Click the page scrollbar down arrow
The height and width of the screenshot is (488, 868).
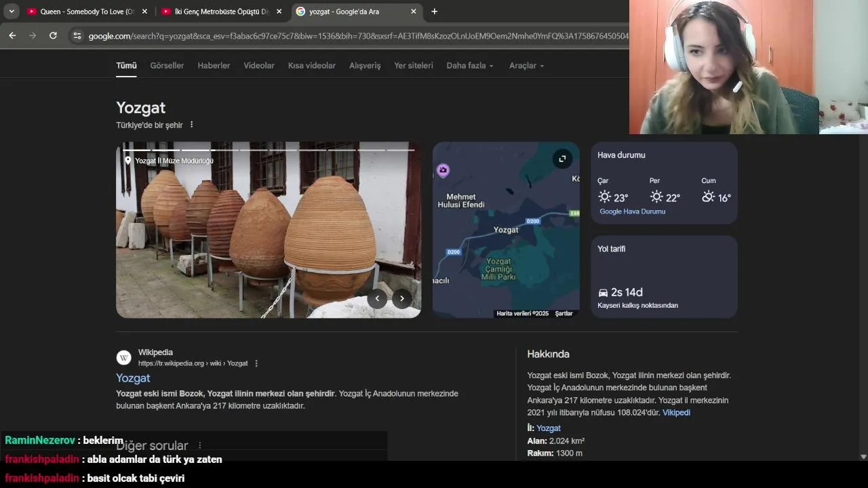tap(863, 457)
